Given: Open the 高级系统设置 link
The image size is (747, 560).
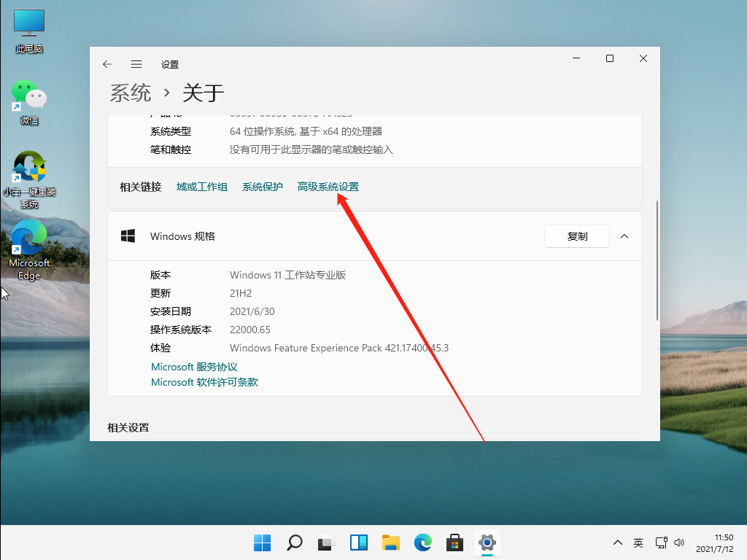Looking at the screenshot, I should [x=328, y=187].
